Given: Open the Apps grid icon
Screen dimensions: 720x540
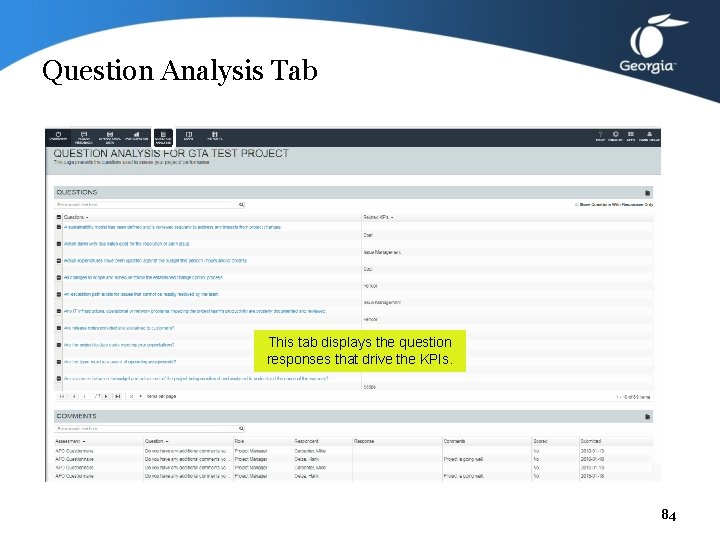Looking at the screenshot, I should click(x=631, y=136).
